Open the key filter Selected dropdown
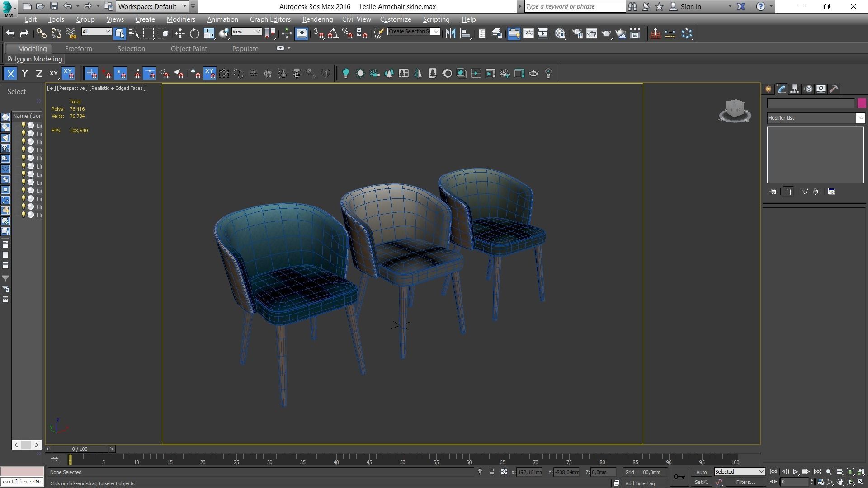 pos(739,472)
